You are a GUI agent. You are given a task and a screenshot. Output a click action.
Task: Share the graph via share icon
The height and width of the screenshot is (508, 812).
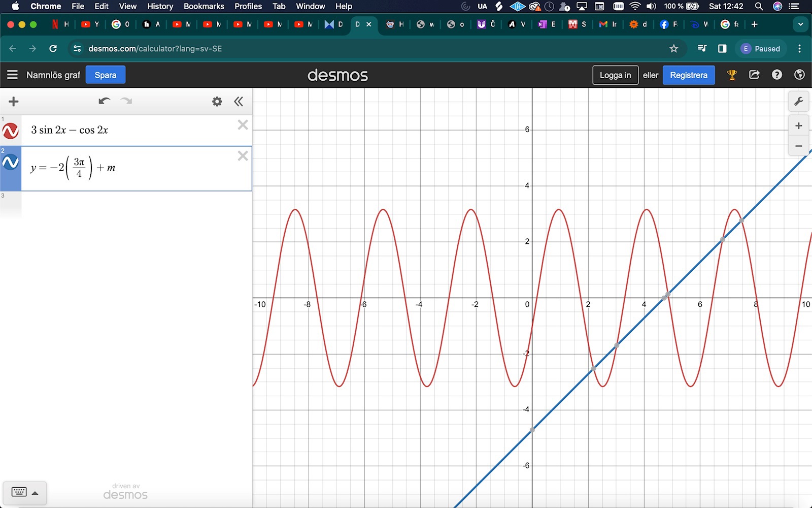(754, 75)
